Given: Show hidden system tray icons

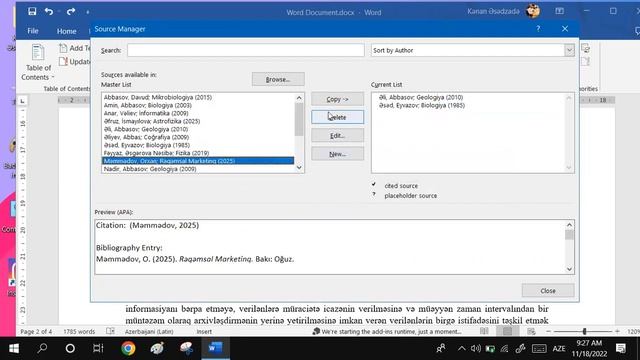Looking at the screenshot, I should click(461, 349).
